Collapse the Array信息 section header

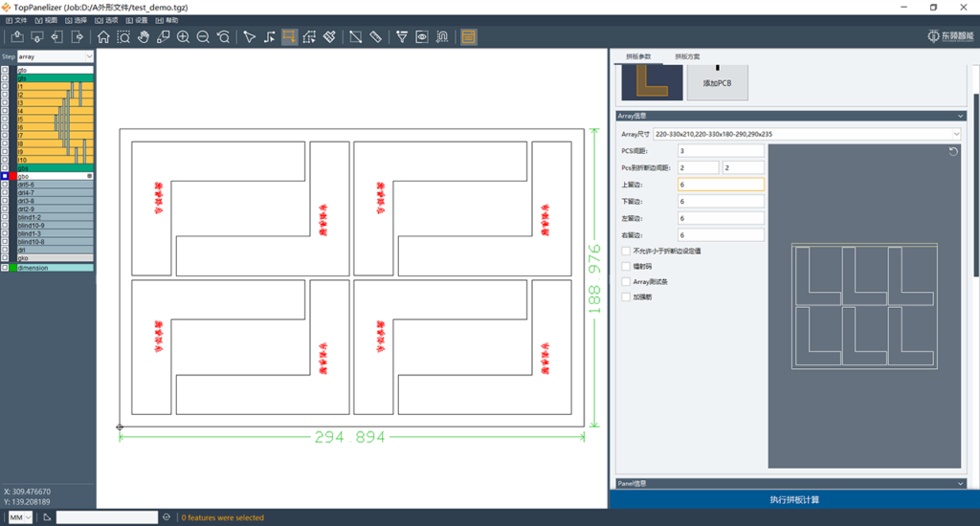click(x=791, y=116)
